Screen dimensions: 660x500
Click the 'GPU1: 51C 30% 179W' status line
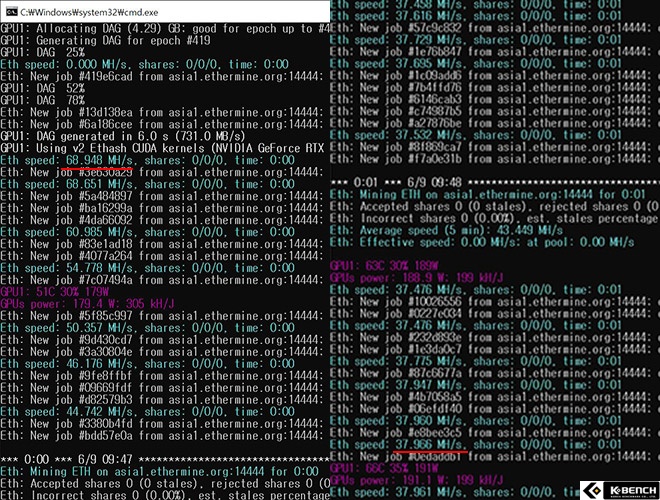(54, 292)
